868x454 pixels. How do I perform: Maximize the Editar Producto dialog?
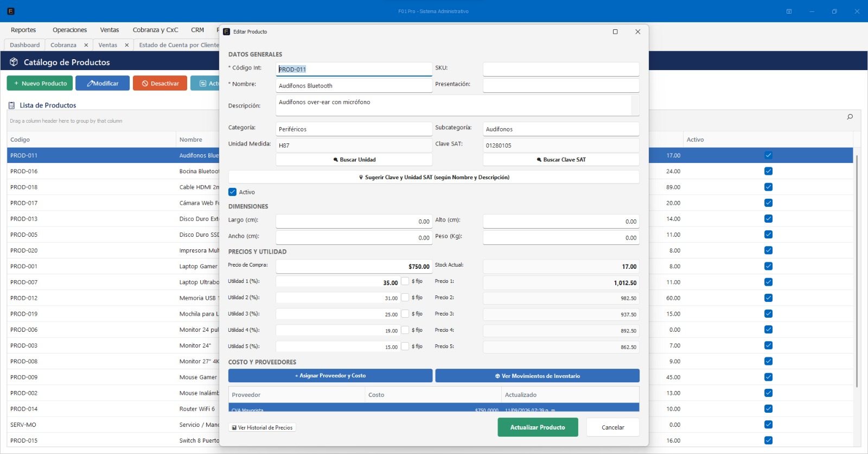(615, 31)
